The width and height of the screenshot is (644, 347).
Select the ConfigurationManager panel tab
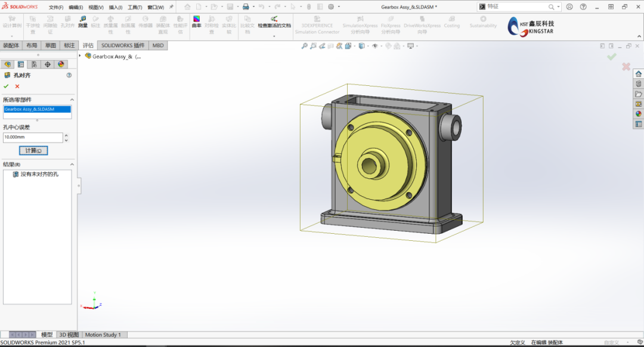tap(33, 64)
